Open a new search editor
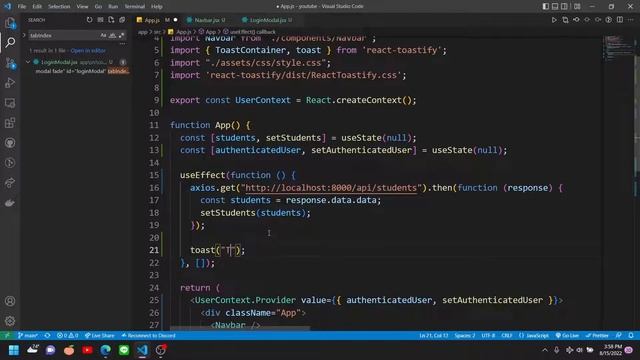 [x=111, y=20]
